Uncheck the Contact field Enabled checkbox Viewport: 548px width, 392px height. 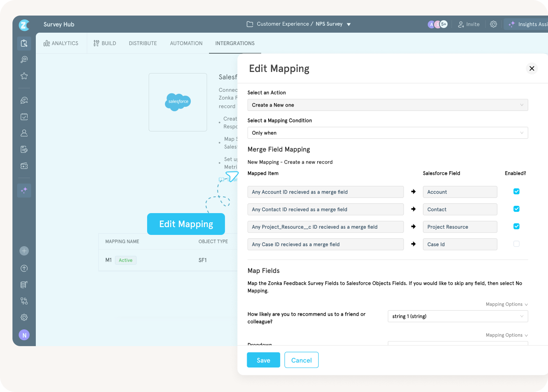[516, 209]
